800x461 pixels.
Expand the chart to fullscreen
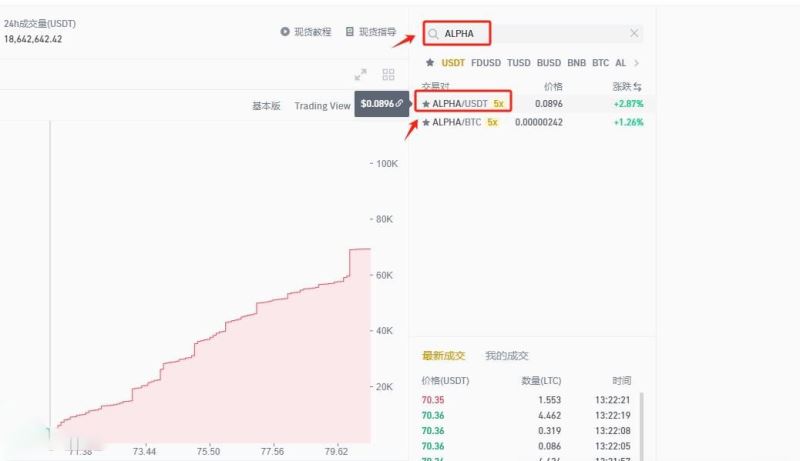361,75
